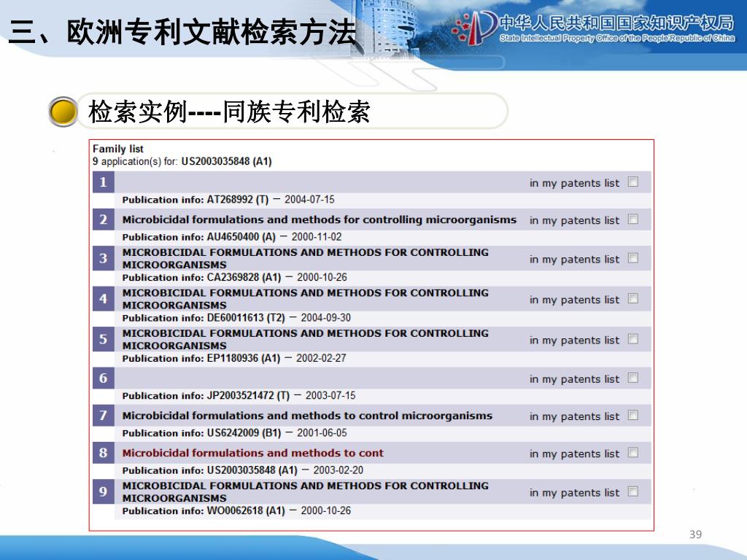The height and width of the screenshot is (560, 747).
Task: Click subtitle 检索实例----同族专利检索
Action: 229,112
